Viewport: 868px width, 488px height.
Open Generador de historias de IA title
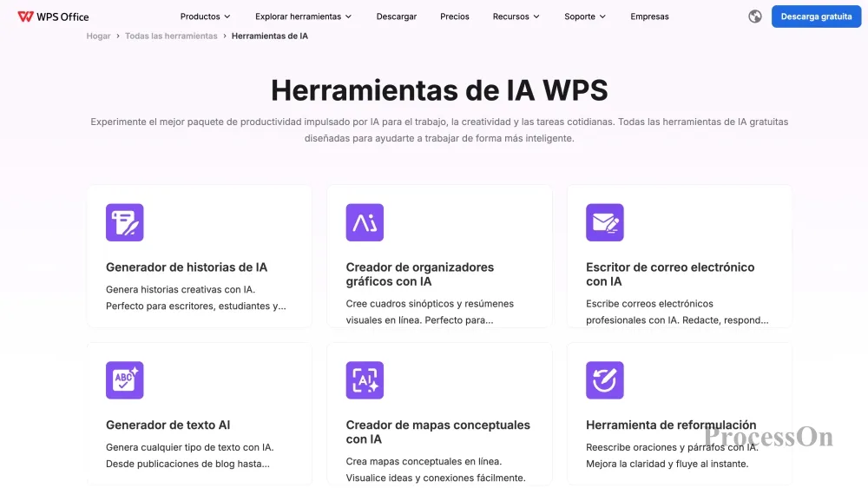pyautogui.click(x=187, y=267)
